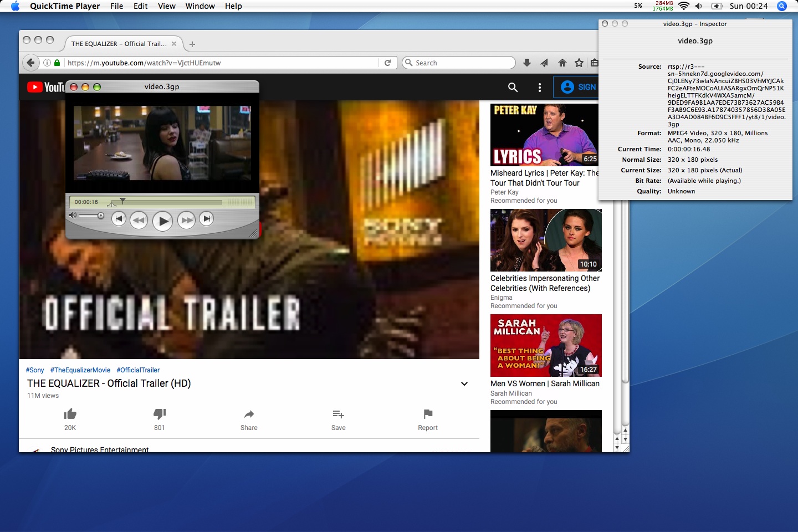Jump to end of QuickTime video
The height and width of the screenshot is (532, 798).
206,219
